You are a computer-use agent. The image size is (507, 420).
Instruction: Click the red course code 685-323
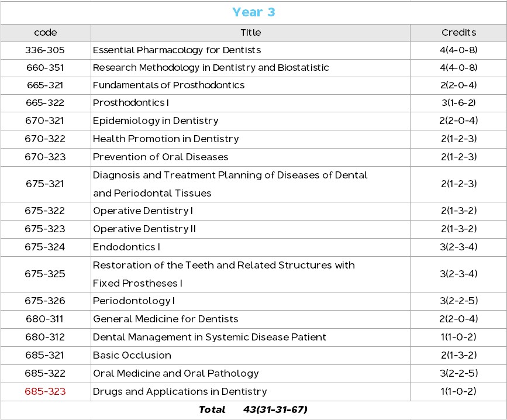click(x=46, y=391)
